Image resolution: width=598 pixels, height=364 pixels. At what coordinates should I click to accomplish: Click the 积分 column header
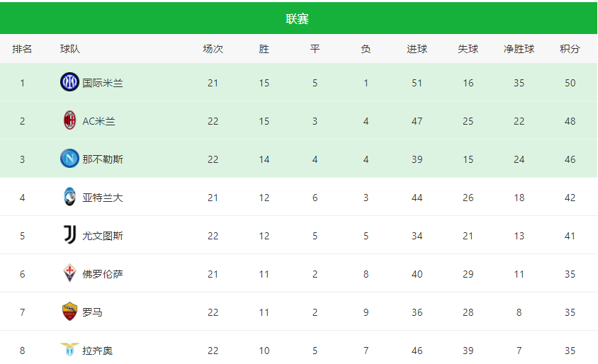(x=570, y=49)
